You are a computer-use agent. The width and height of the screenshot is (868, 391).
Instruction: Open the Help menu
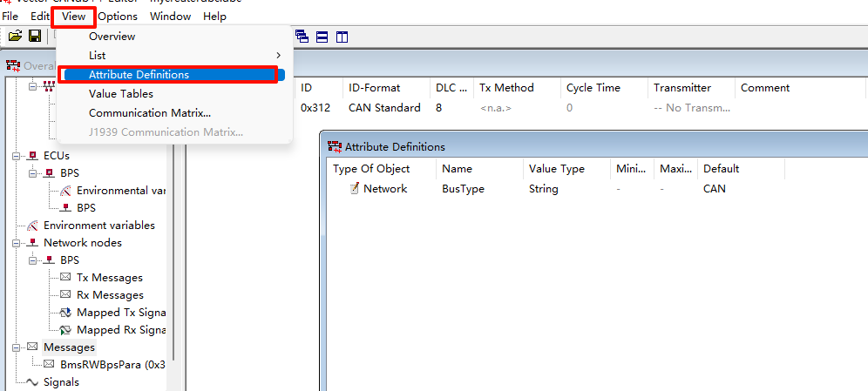pos(214,16)
